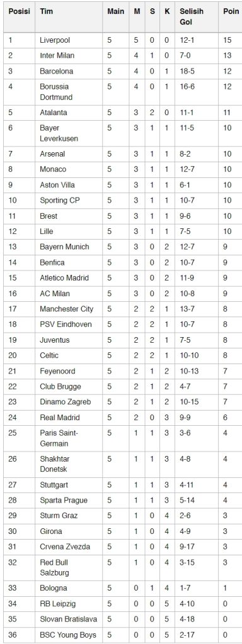This screenshot has width=242, height=644.
Task: Select the Shakhtar Donetsk row
Action: 121,464
